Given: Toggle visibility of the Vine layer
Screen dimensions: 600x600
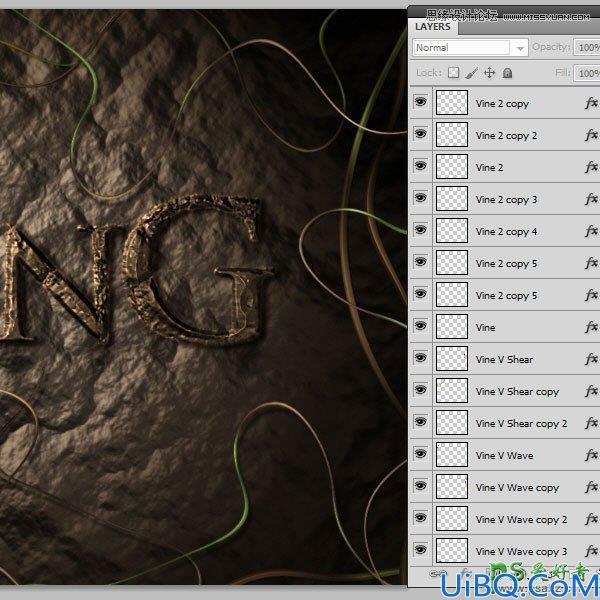Looking at the screenshot, I should tap(421, 326).
